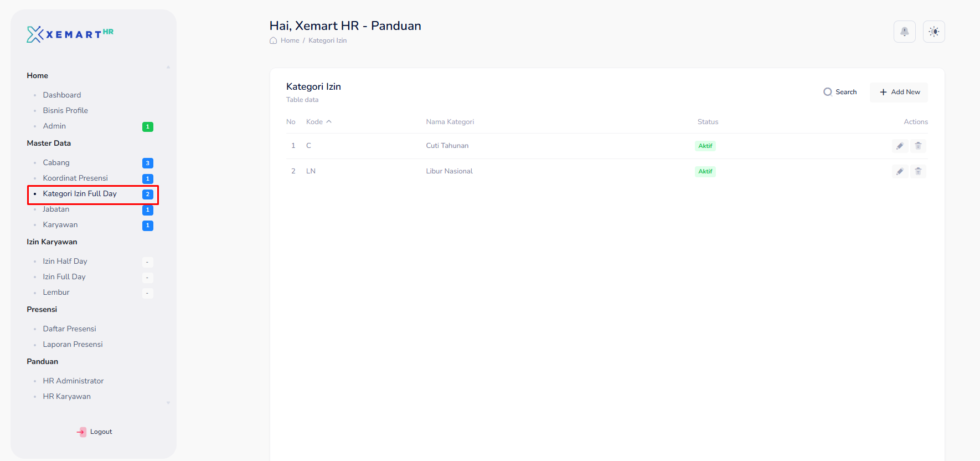Screen dimensions: 980x461
Task: Select Karyawan under Master Data
Action: click(60, 225)
